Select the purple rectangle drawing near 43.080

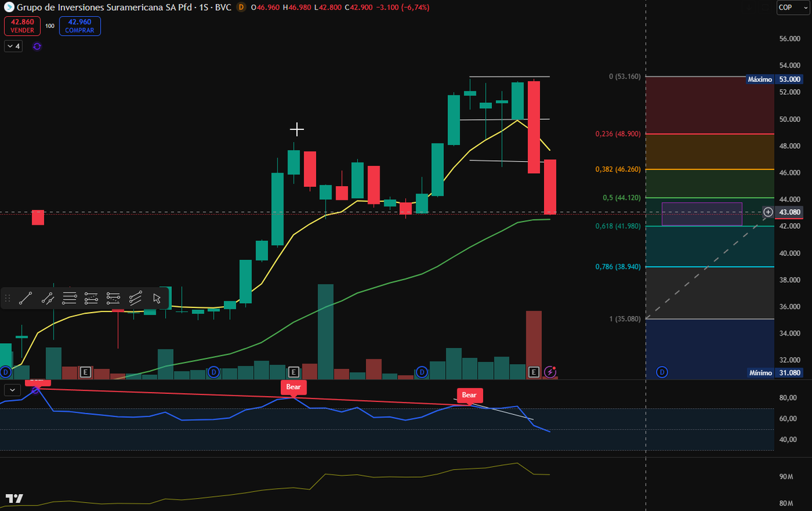(702, 214)
